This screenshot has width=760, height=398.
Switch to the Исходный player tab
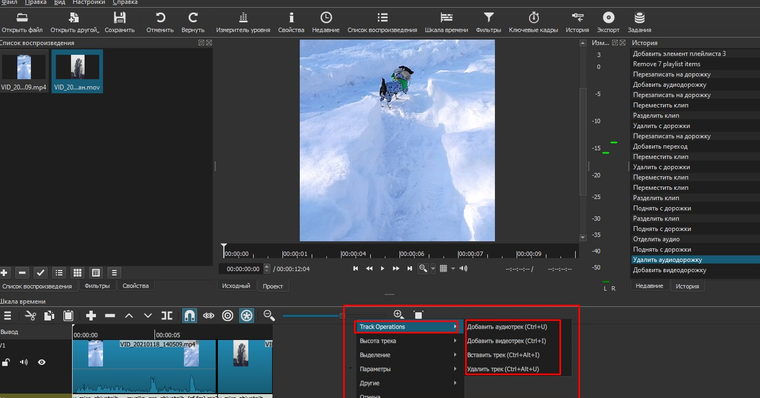tap(236, 286)
